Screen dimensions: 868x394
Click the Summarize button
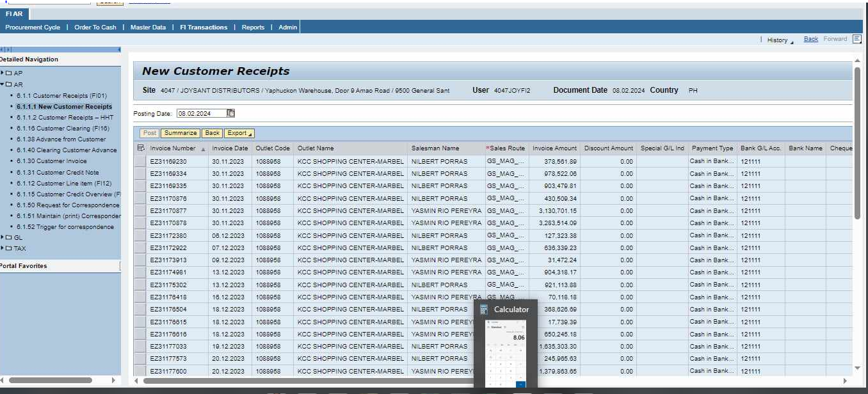181,133
